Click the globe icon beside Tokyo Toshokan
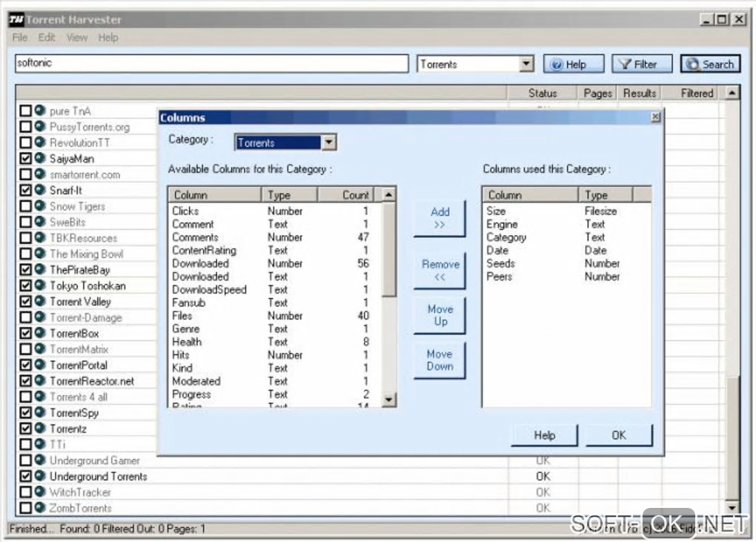The image size is (756, 542). coord(40,285)
